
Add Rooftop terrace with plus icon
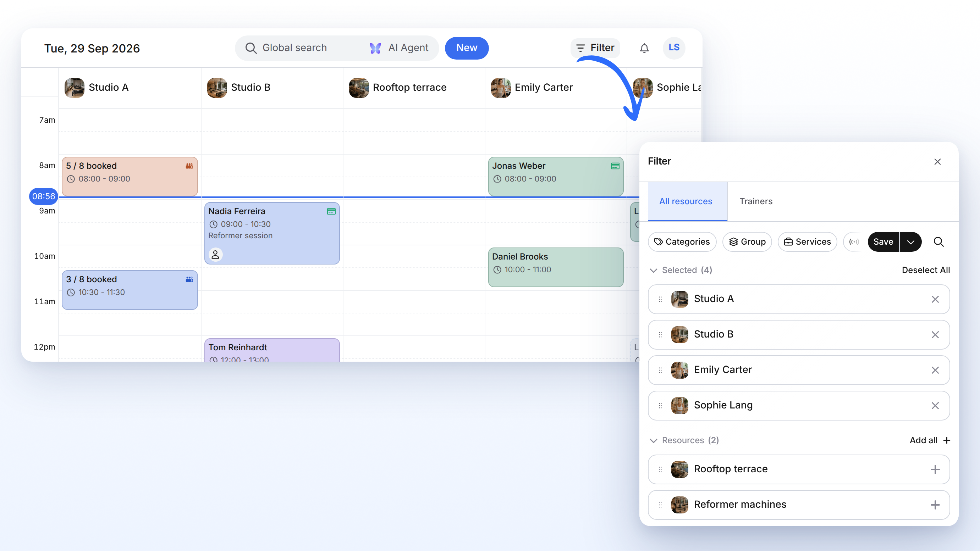(x=935, y=469)
